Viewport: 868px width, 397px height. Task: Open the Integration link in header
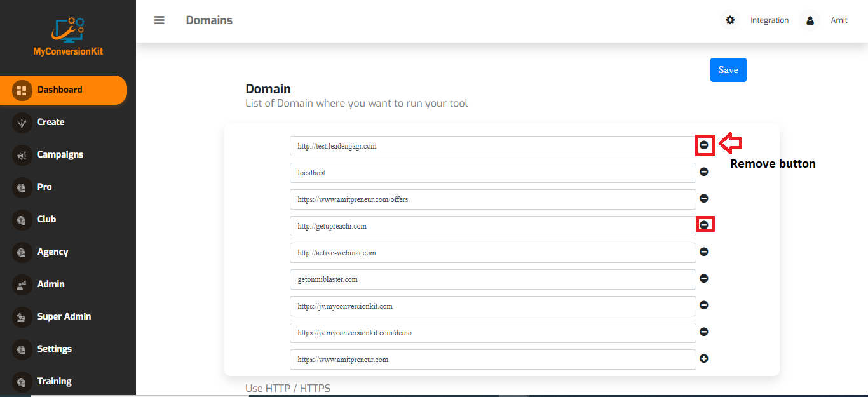[x=770, y=20]
